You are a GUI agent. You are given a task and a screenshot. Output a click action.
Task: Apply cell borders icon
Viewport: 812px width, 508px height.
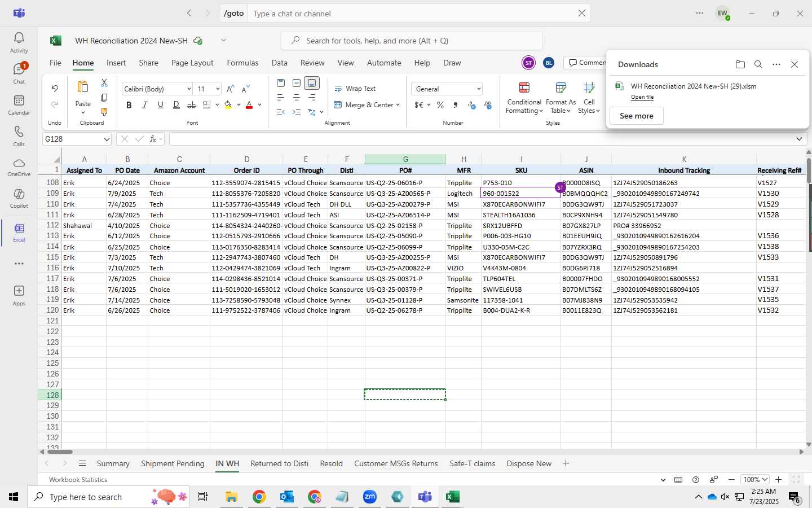[206, 105]
